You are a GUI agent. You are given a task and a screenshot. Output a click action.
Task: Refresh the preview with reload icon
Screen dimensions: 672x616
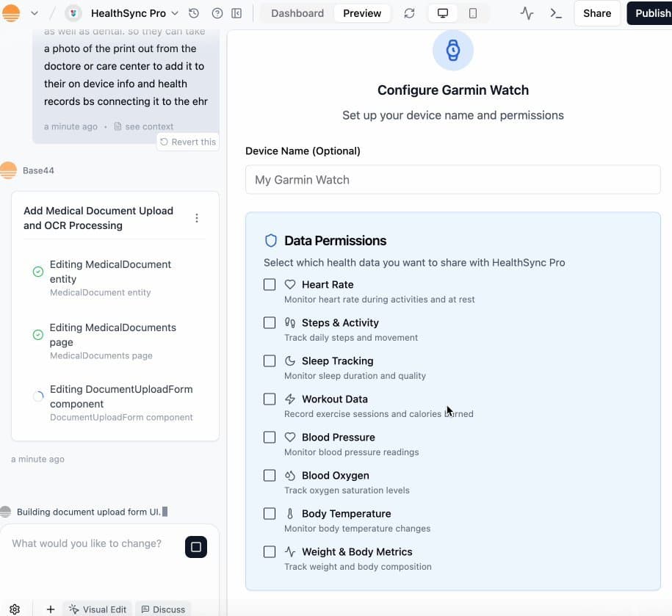(409, 13)
